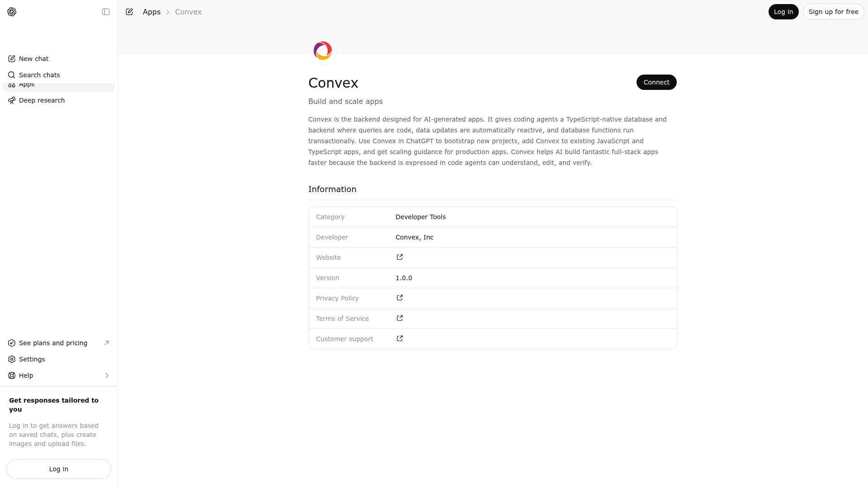
Task: Click the Log in button in sidebar
Action: (59, 469)
